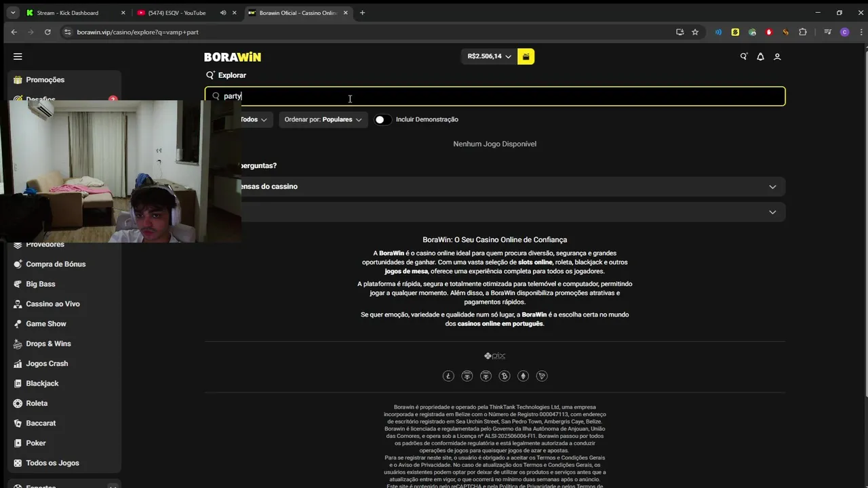Switch to the Stream - Kick Dashboard tab
Screen dimensions: 868x488
pyautogui.click(x=75, y=13)
